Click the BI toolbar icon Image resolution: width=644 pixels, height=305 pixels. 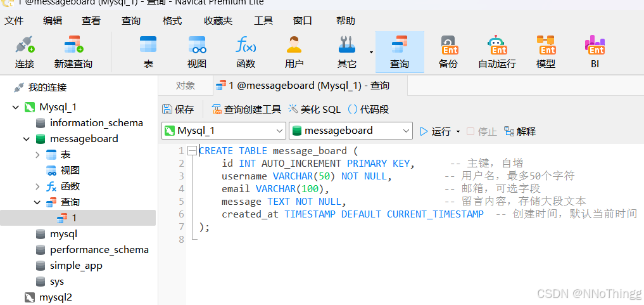[x=595, y=51]
